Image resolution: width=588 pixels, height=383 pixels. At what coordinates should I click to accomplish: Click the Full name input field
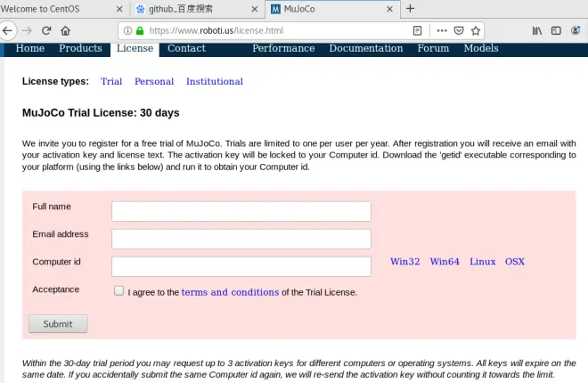click(x=241, y=211)
